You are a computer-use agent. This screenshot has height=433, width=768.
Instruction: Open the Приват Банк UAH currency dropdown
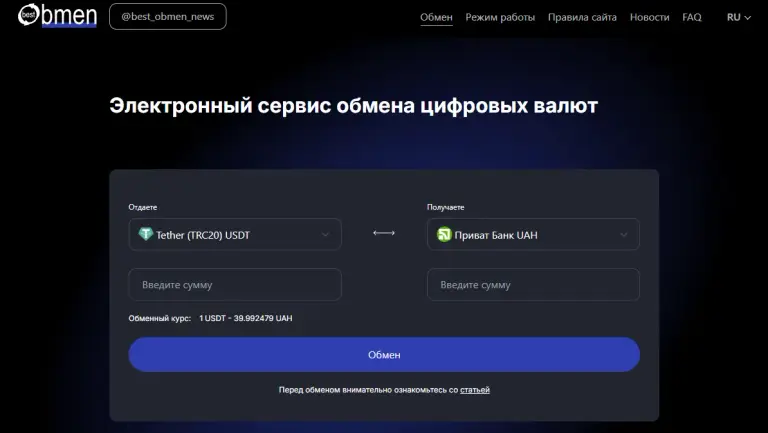pos(533,235)
